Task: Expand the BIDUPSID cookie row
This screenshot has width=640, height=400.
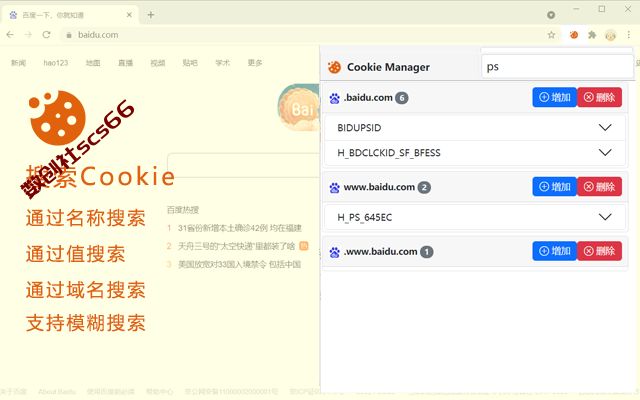Action: point(475,128)
